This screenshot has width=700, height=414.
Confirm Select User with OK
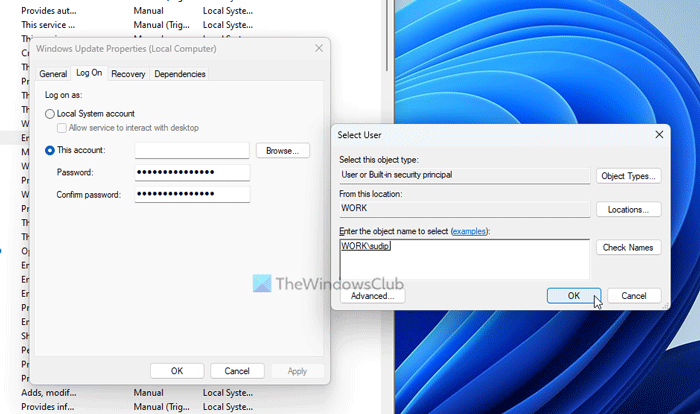click(x=574, y=296)
